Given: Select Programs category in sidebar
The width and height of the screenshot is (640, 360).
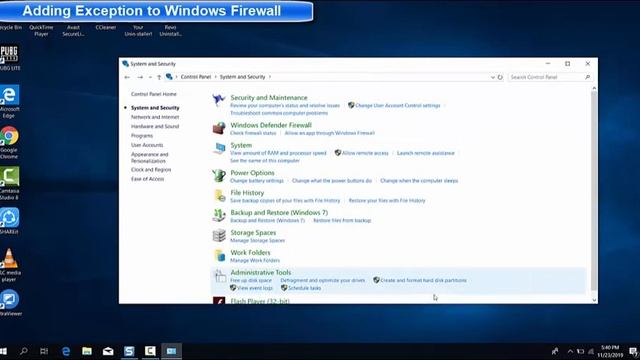Looking at the screenshot, I should click(142, 136).
